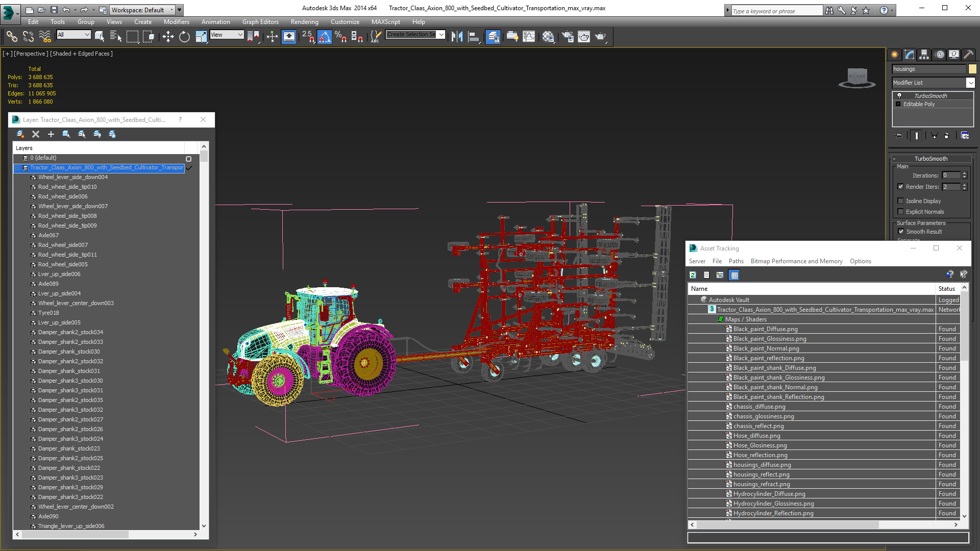Toggle Render Iters checkbox
Image resolution: width=980 pixels, height=551 pixels.
(x=901, y=187)
